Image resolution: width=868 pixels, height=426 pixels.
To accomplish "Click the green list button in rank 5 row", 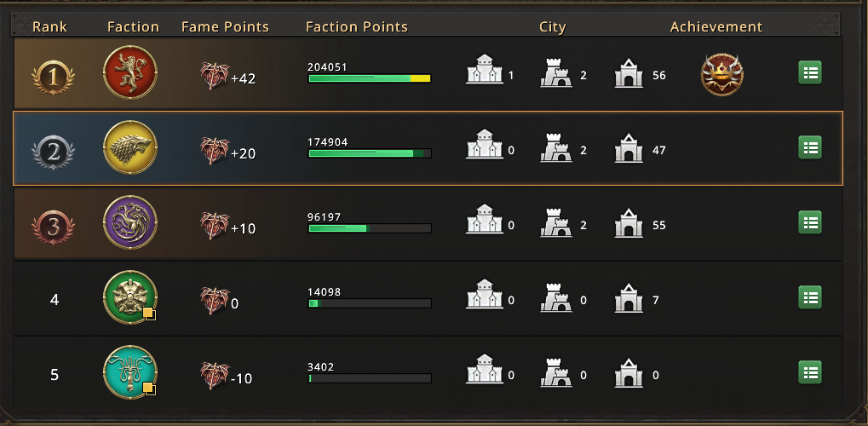I will coord(810,372).
